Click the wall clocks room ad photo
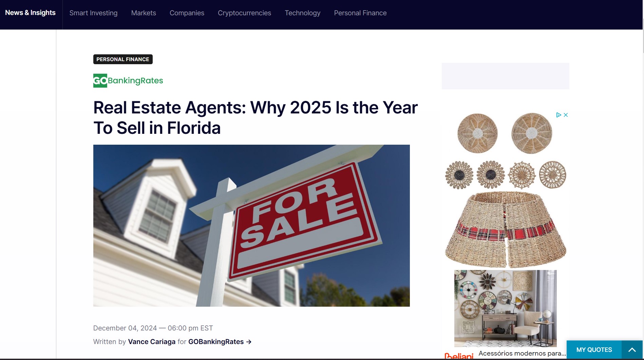The width and height of the screenshot is (644, 360). 506,308
